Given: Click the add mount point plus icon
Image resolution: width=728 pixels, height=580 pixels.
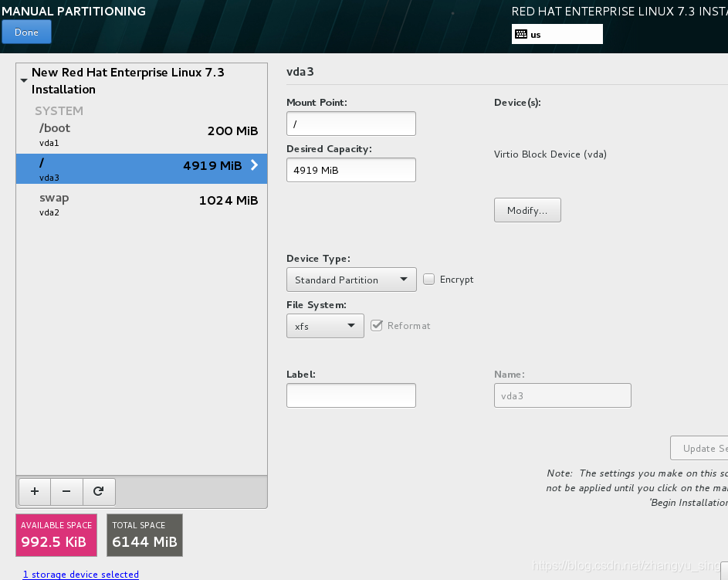Looking at the screenshot, I should (35, 491).
